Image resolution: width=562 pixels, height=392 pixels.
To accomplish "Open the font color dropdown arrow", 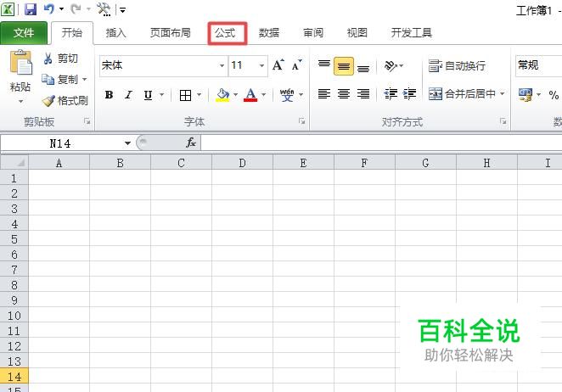I will point(263,95).
